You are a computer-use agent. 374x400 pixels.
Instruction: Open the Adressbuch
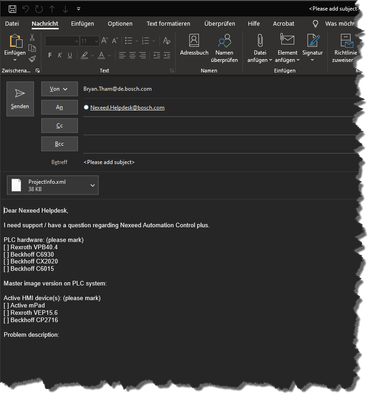194,45
